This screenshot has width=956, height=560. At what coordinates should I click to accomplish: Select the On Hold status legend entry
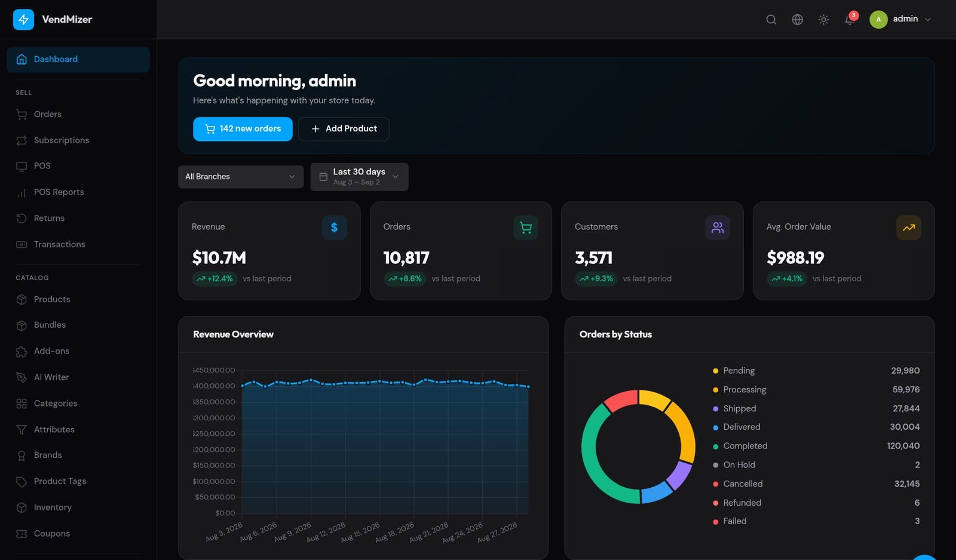(816, 465)
